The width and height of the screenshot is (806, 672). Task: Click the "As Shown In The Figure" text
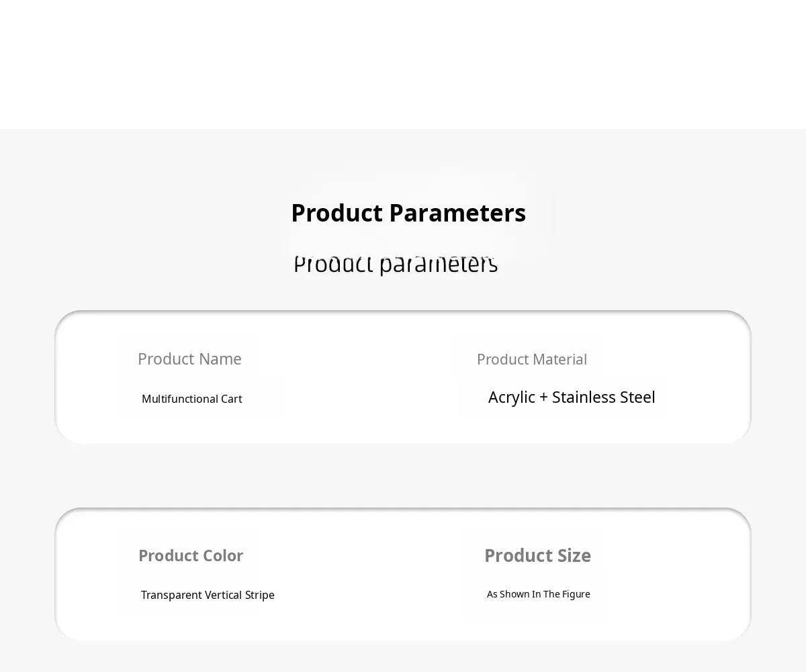(x=538, y=594)
